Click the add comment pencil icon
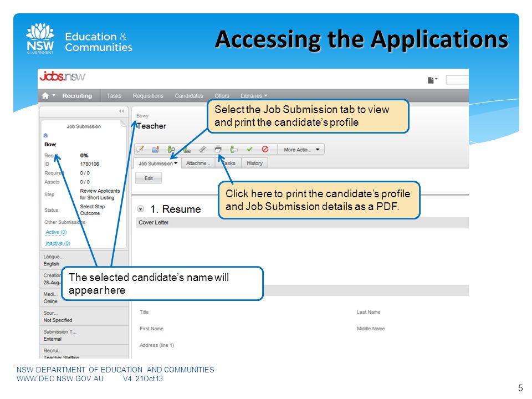 pos(140,149)
